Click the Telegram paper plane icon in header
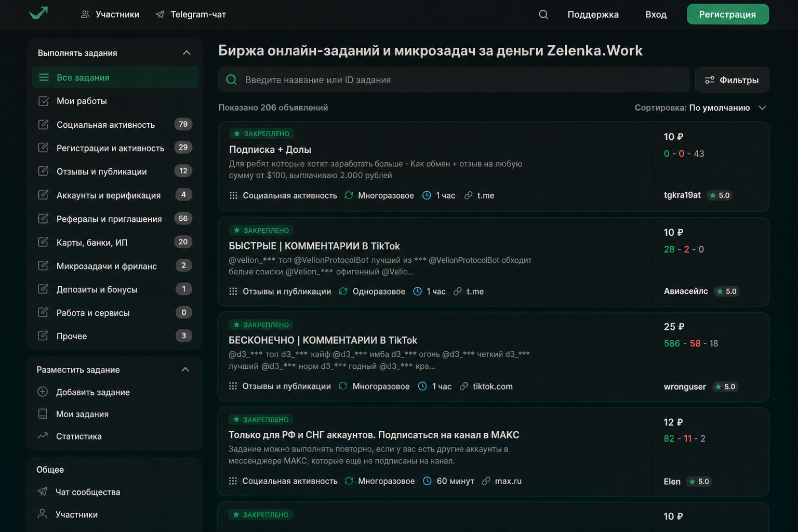 [160, 15]
